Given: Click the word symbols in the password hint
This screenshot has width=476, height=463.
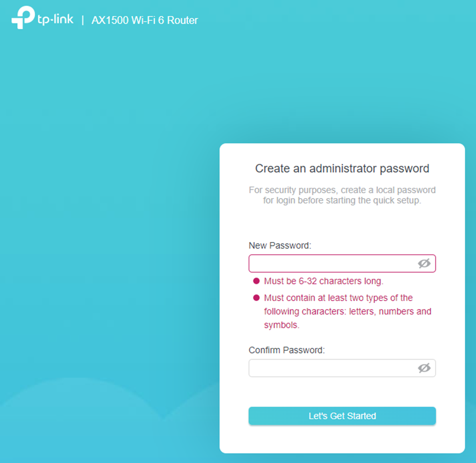Looking at the screenshot, I should 281,325.
